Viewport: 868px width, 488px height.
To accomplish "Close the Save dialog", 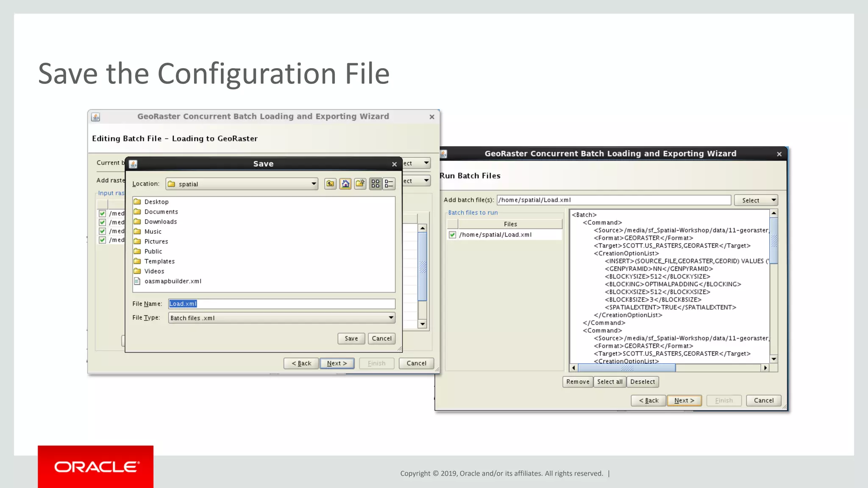I will 395,164.
